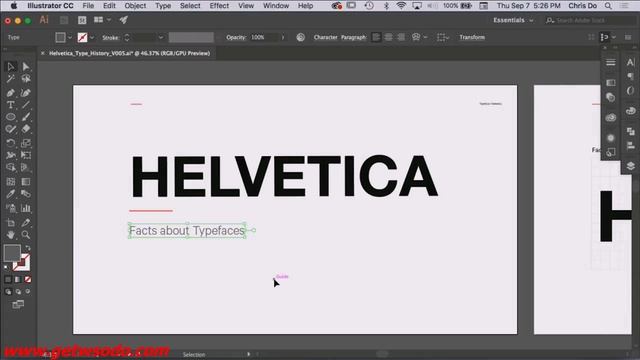640x360 pixels.
Task: Align paragraph text center
Action: tap(389, 38)
